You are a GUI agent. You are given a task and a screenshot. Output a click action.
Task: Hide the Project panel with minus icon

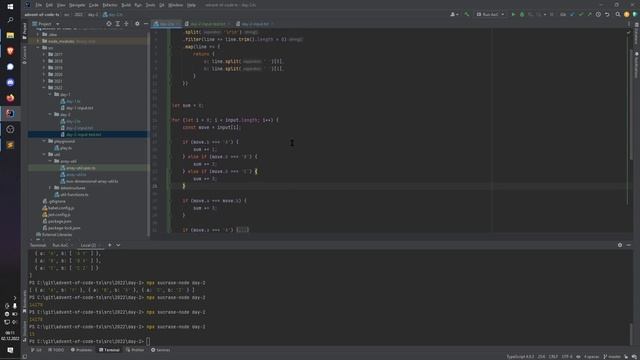pos(146,24)
